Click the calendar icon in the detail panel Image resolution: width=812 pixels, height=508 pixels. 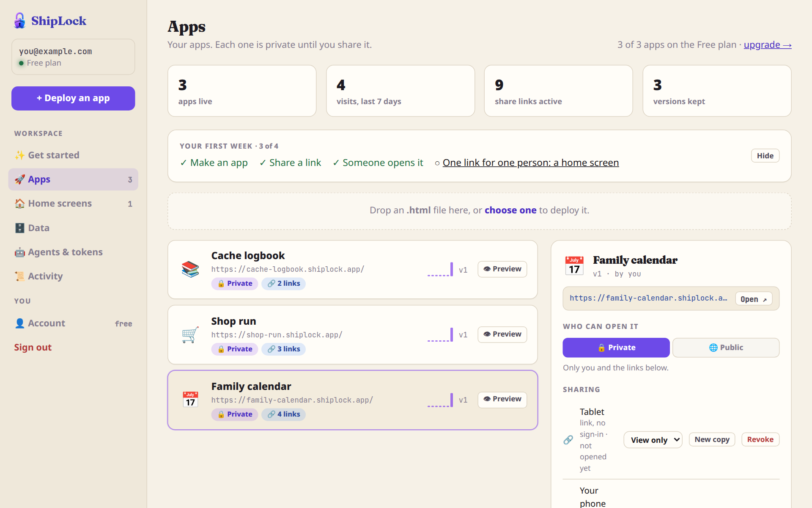(574, 266)
